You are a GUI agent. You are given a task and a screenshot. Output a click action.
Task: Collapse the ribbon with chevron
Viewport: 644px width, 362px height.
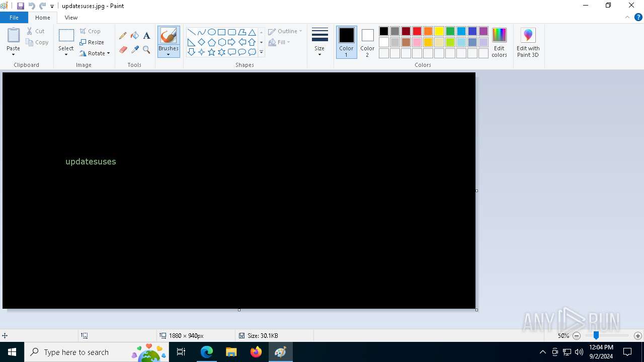627,17
